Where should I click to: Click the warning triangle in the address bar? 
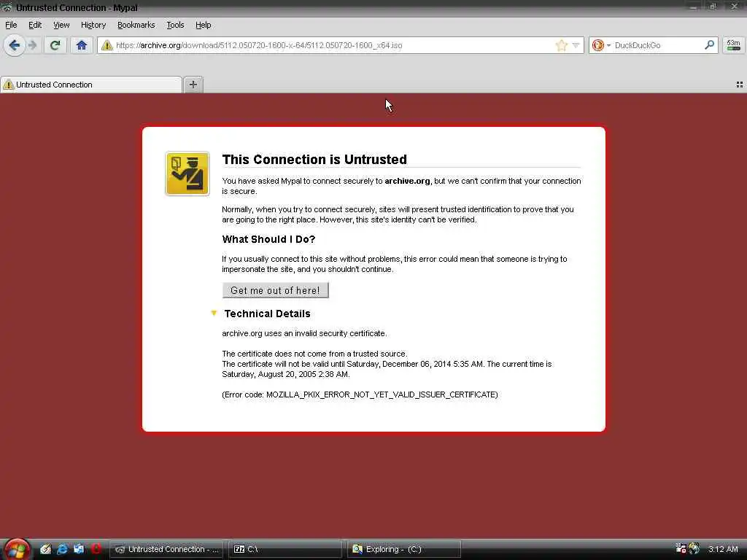(107, 45)
